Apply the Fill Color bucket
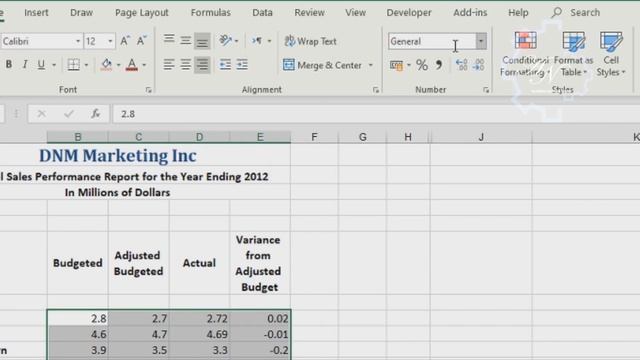The height and width of the screenshot is (360, 640). [107, 64]
